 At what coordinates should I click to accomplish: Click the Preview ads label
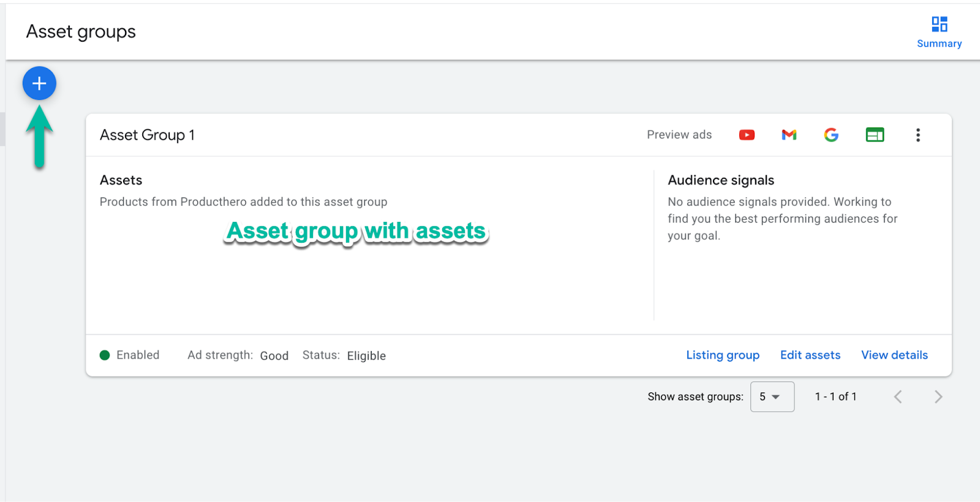(x=679, y=135)
